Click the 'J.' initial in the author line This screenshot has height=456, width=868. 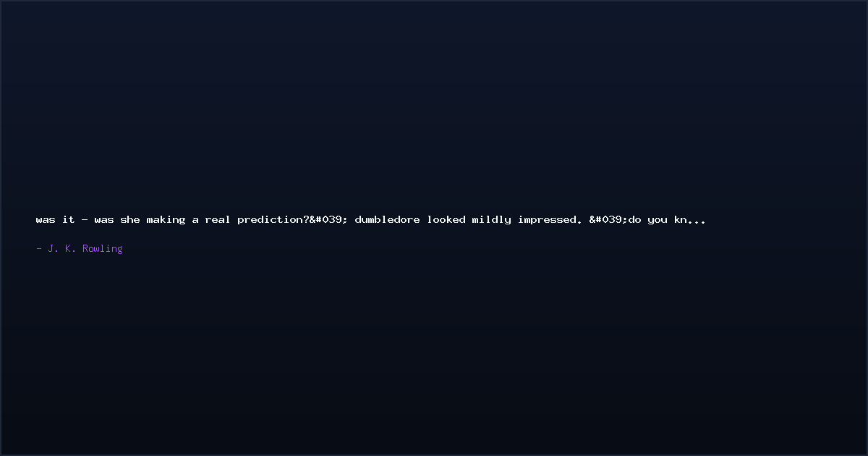54,248
